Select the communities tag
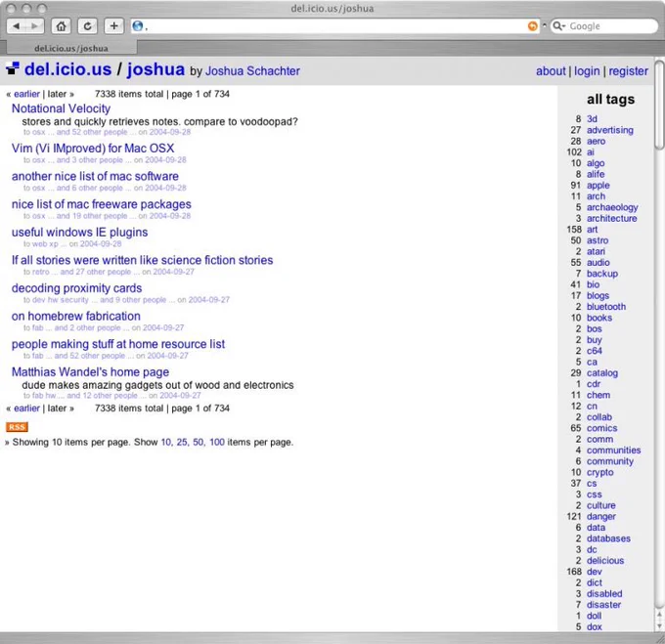Image resolution: width=665 pixels, height=644 pixels. point(614,451)
